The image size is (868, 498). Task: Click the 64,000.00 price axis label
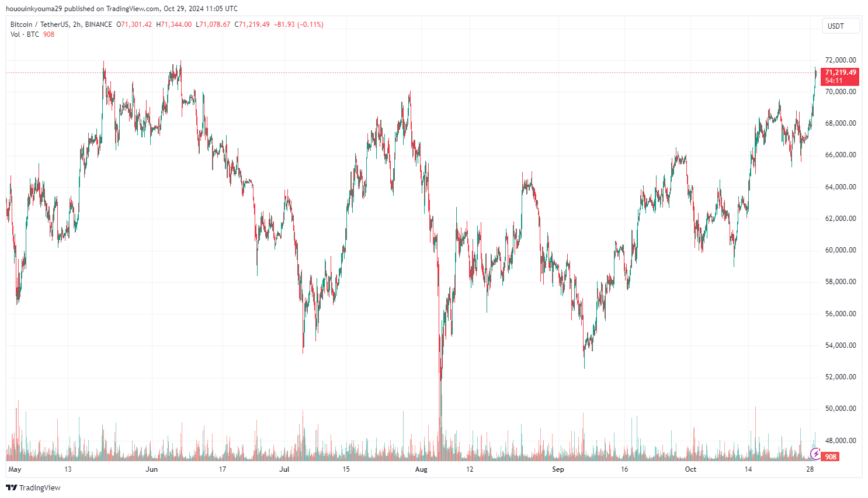point(841,187)
